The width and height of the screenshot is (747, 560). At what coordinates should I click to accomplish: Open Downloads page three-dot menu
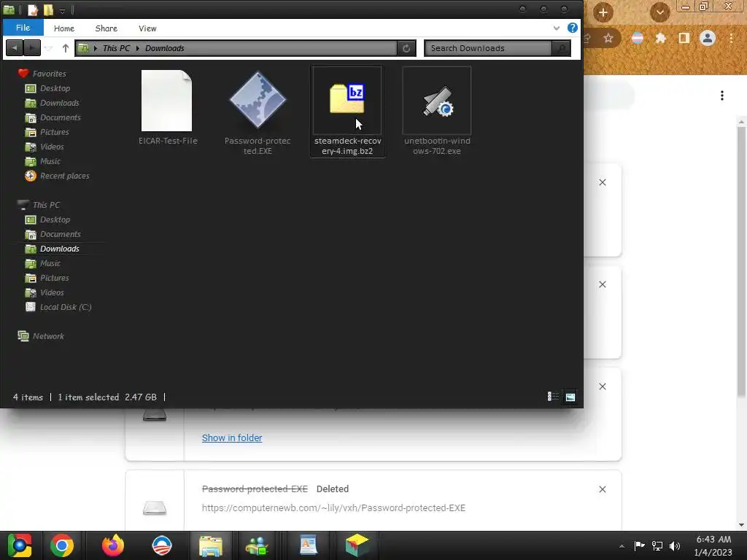tap(722, 96)
